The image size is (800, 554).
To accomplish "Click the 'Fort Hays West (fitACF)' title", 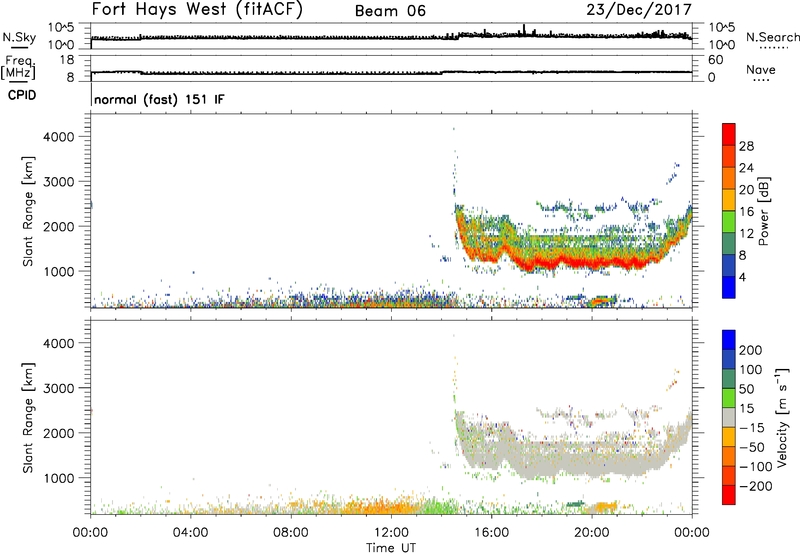I will click(197, 9).
